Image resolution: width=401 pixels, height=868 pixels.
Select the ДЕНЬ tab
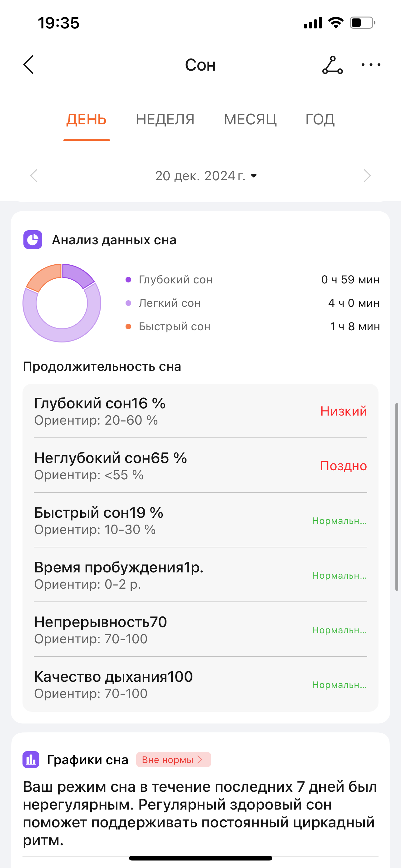point(87,119)
